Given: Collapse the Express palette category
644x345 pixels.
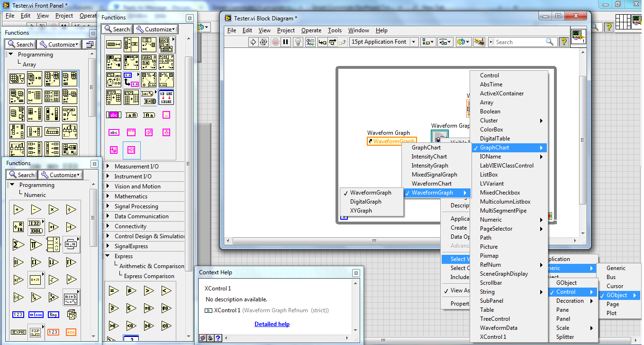Looking at the screenshot, I should 144,256.
